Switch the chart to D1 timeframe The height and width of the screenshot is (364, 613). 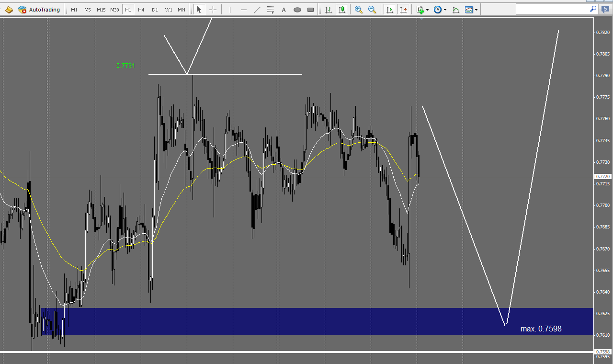tap(154, 9)
